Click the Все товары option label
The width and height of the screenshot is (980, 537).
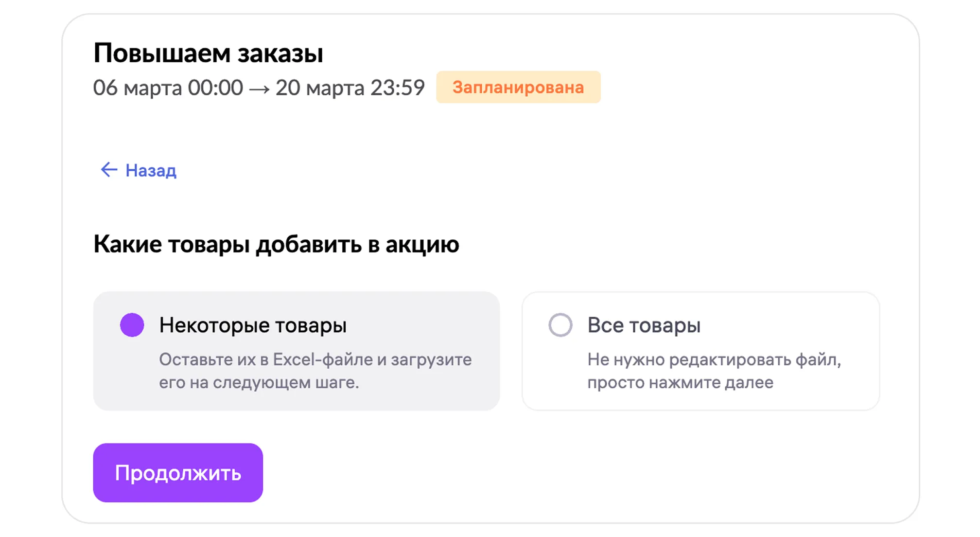(644, 325)
